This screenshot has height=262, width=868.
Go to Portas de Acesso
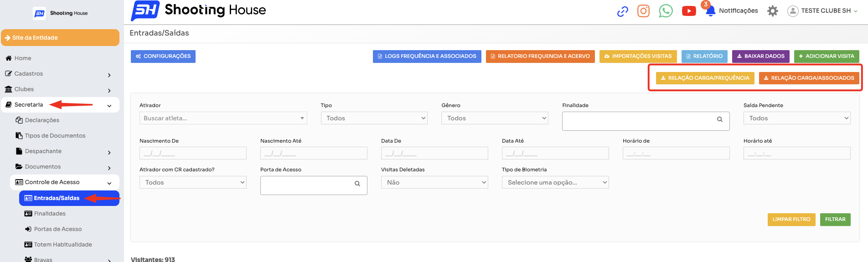tap(58, 229)
